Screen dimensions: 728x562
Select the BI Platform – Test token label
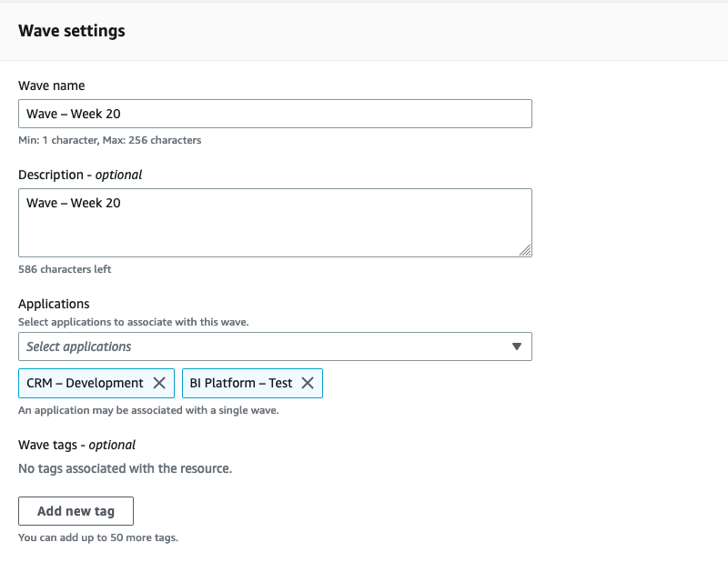point(241,383)
